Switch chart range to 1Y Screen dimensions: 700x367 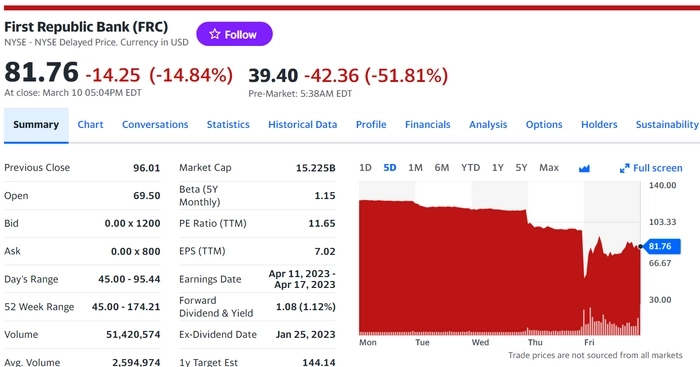pyautogui.click(x=497, y=167)
